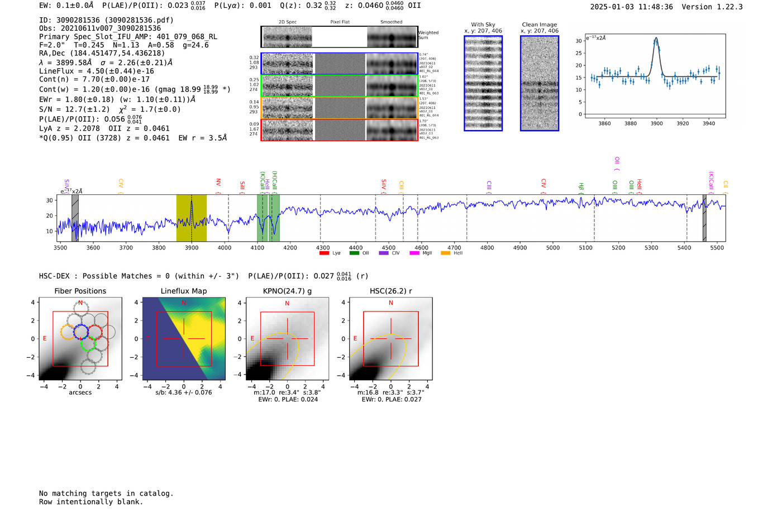Viewport: 782px width, 532px height.
Task: Click the s/b: 4.36 +/- 0.076 caption
Action: click(184, 392)
